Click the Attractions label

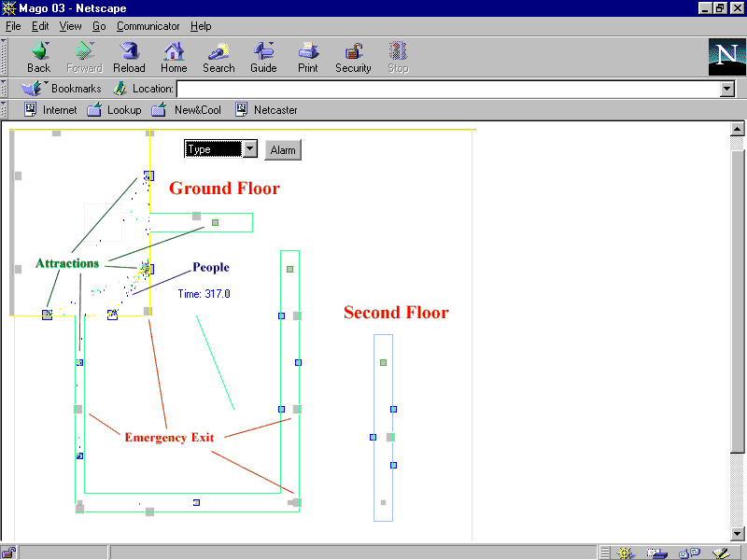point(67,263)
